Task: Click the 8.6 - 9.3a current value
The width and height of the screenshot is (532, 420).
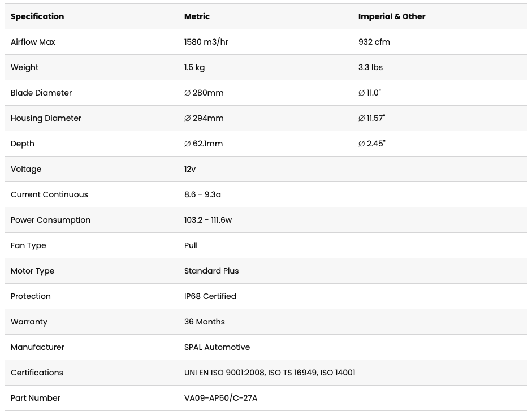Action: click(x=202, y=194)
